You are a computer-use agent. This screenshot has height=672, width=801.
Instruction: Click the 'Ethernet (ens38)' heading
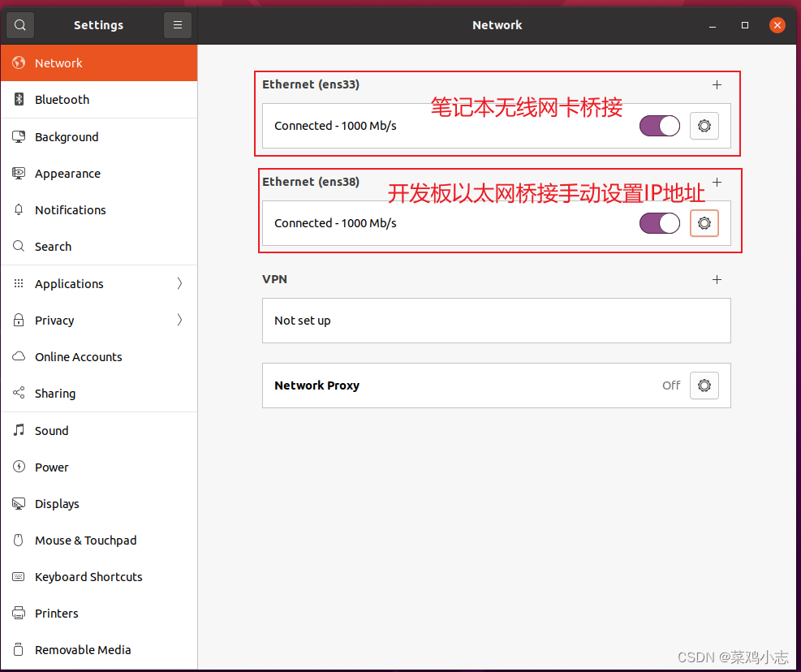pyautogui.click(x=311, y=182)
